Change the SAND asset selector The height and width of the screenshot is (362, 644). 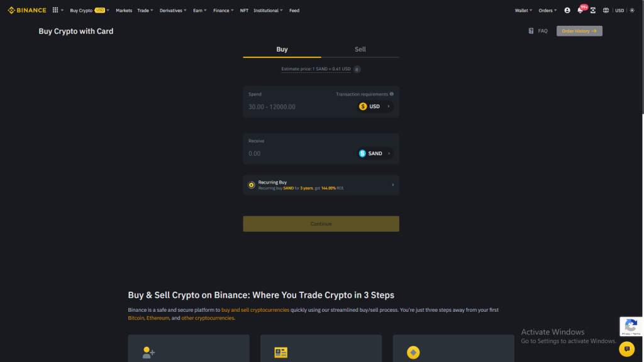(374, 153)
